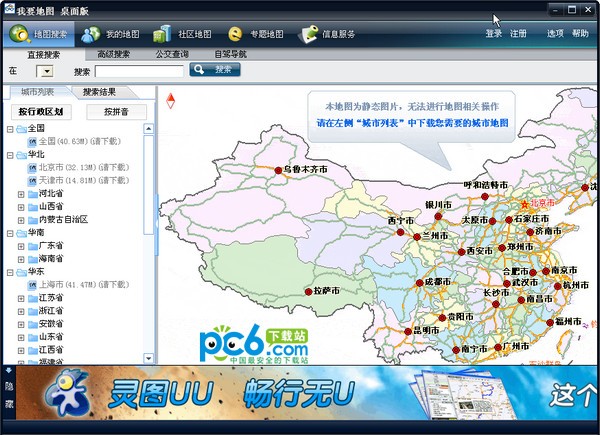Click the 登录 link in top bar

(494, 33)
